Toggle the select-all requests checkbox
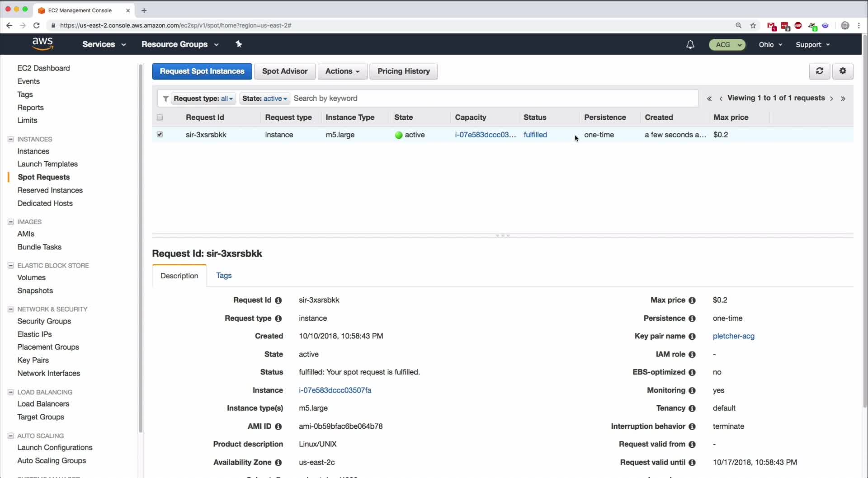Image resolution: width=868 pixels, height=478 pixels. (160, 117)
